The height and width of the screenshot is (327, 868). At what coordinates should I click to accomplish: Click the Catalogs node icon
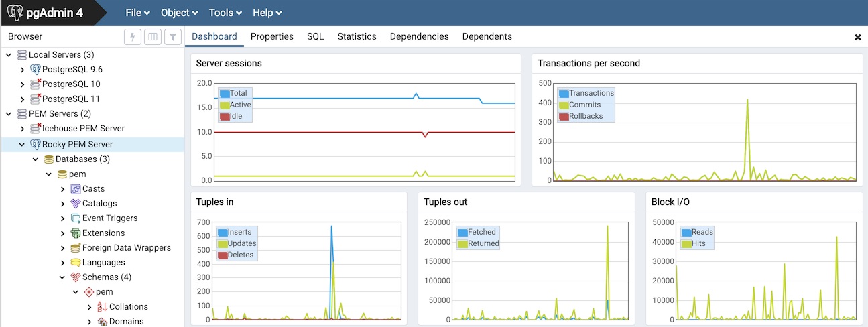point(76,204)
